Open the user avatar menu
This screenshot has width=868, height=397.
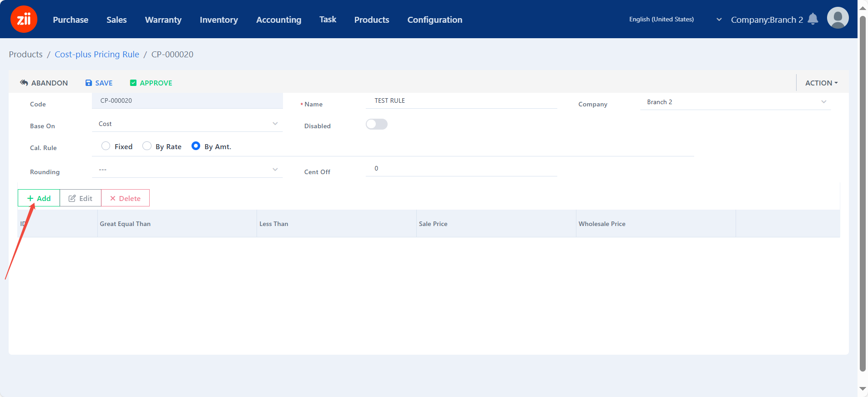point(838,18)
